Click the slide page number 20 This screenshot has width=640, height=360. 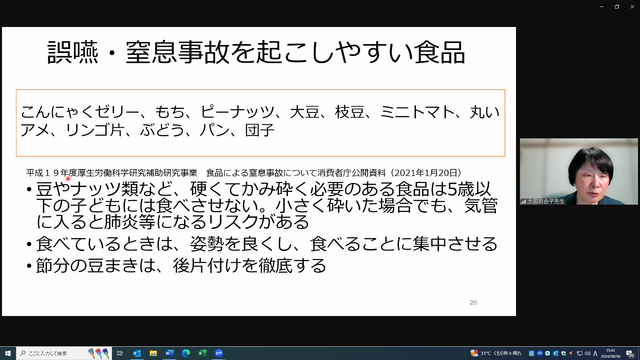point(473,302)
